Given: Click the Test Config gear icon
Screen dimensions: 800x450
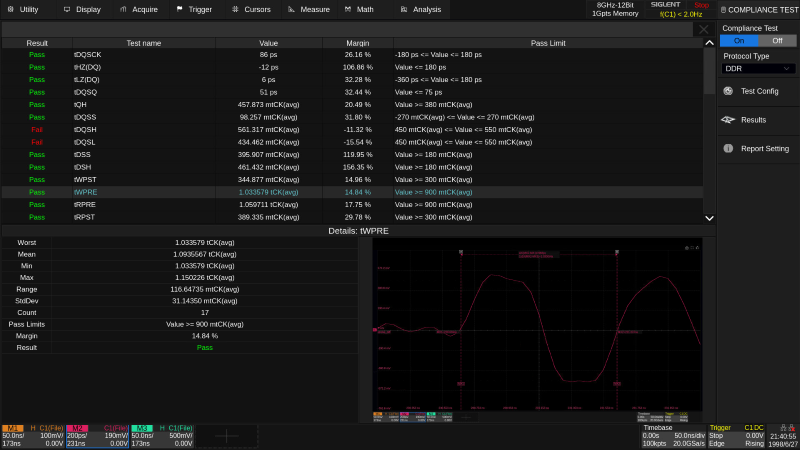Looking at the screenshot, I should (x=728, y=91).
